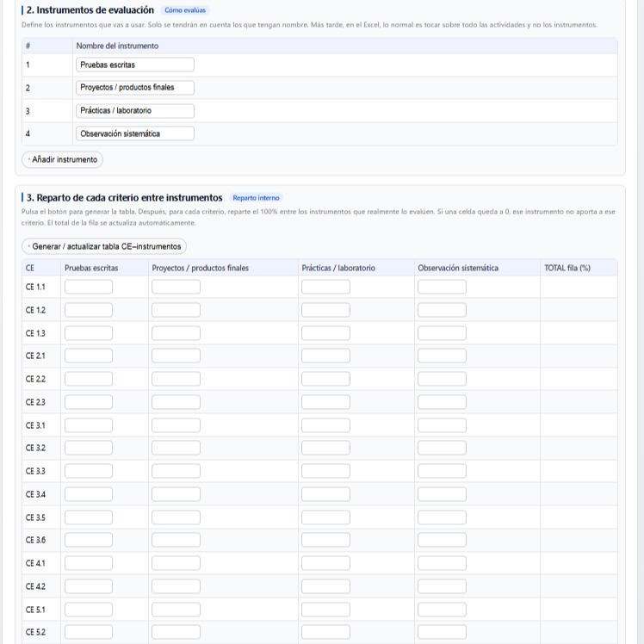
Task: Click the 'Observación sistemática' name field
Action: (134, 133)
